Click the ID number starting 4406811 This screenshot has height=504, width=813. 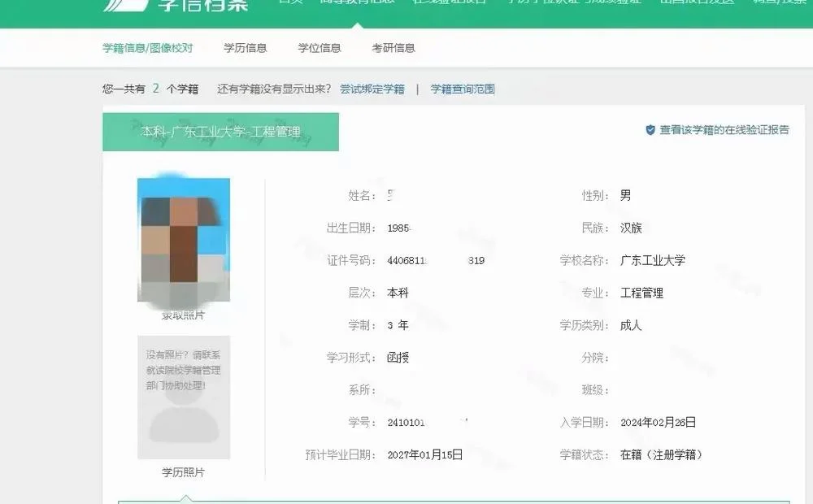(x=436, y=260)
